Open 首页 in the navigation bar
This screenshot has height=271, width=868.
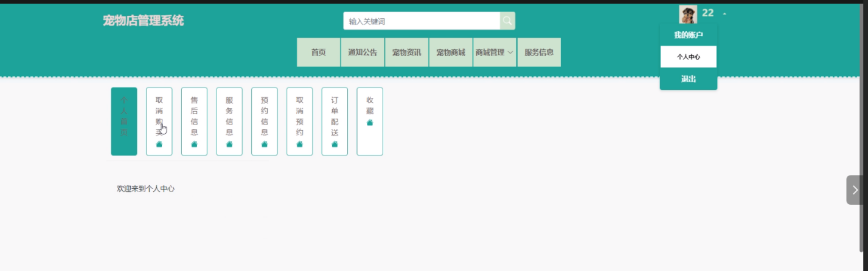tap(319, 52)
